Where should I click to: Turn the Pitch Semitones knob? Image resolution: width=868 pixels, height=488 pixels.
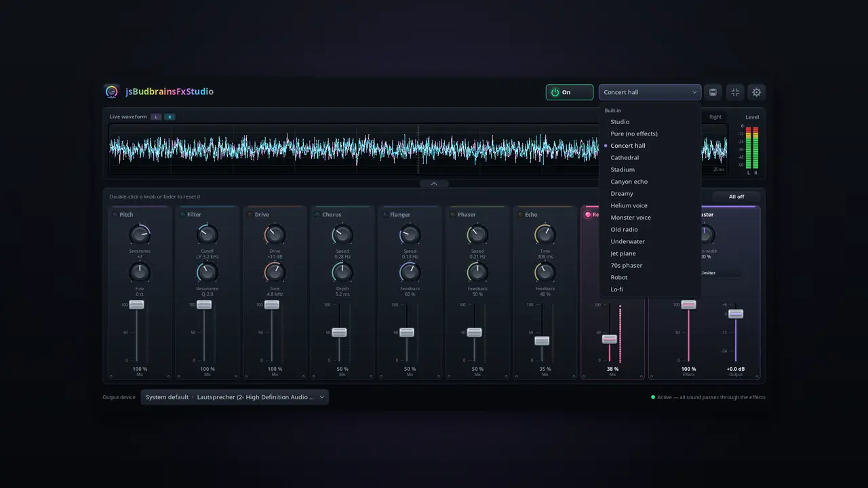(140, 235)
